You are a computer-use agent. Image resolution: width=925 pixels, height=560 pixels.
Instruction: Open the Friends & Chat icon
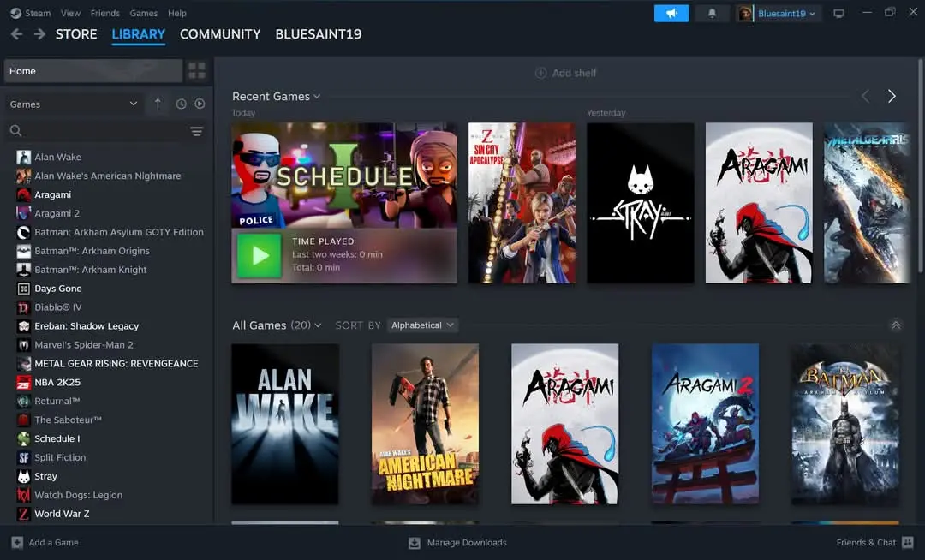pos(908,542)
